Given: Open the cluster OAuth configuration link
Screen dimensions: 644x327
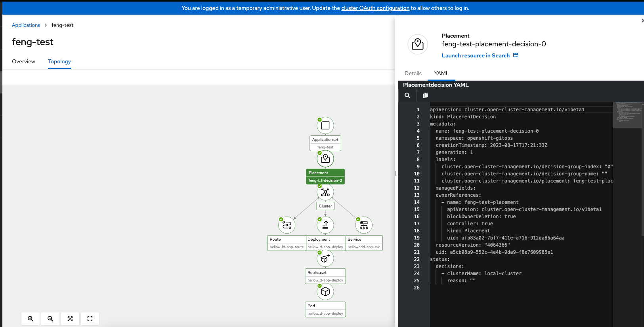Looking at the screenshot, I should (375, 8).
